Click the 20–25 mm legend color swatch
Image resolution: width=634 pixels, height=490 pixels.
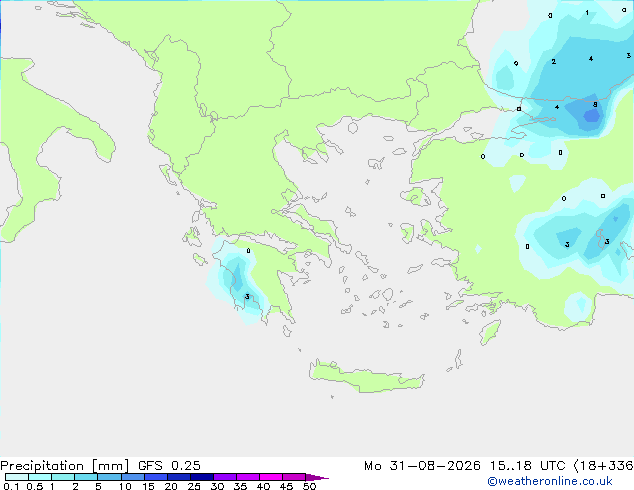(x=178, y=477)
